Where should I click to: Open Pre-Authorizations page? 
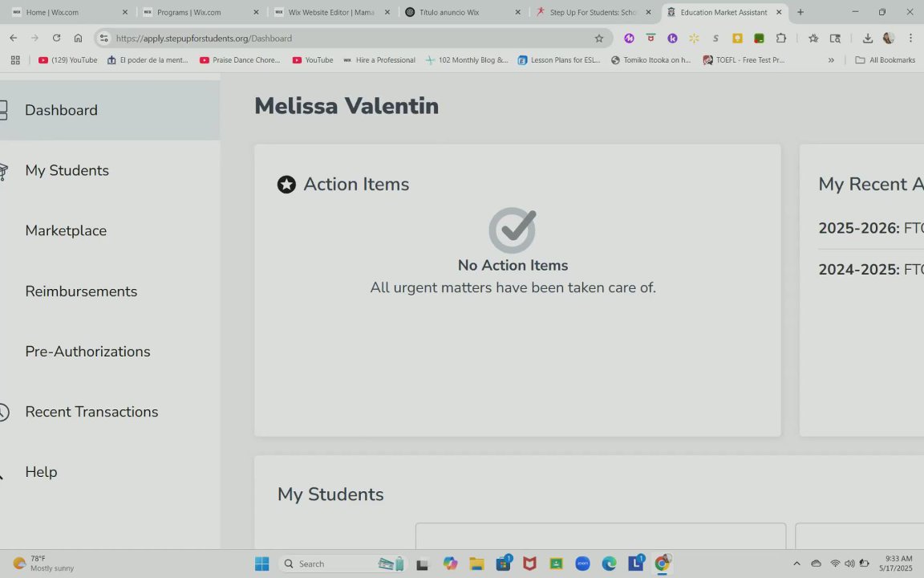[x=87, y=352]
